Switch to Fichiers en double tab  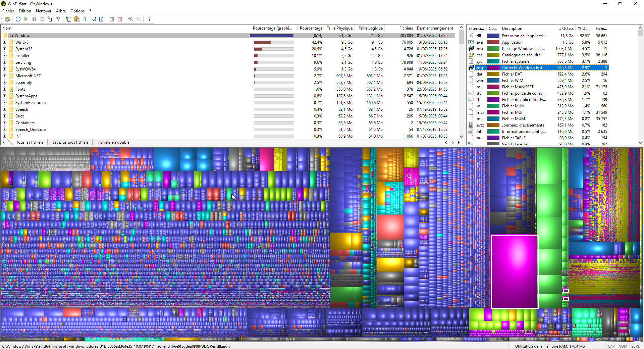tap(113, 142)
